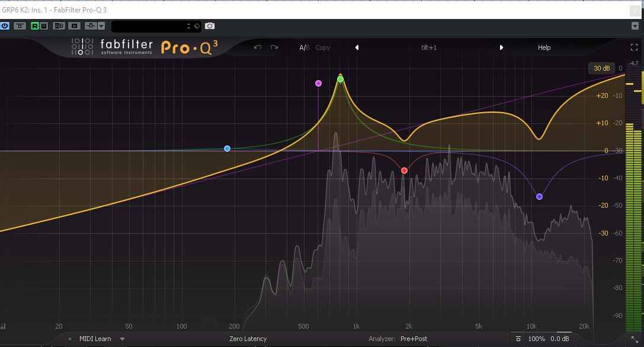644x347 pixels.
Task: Open host window menu triangle at top right
Action: [x=635, y=26]
